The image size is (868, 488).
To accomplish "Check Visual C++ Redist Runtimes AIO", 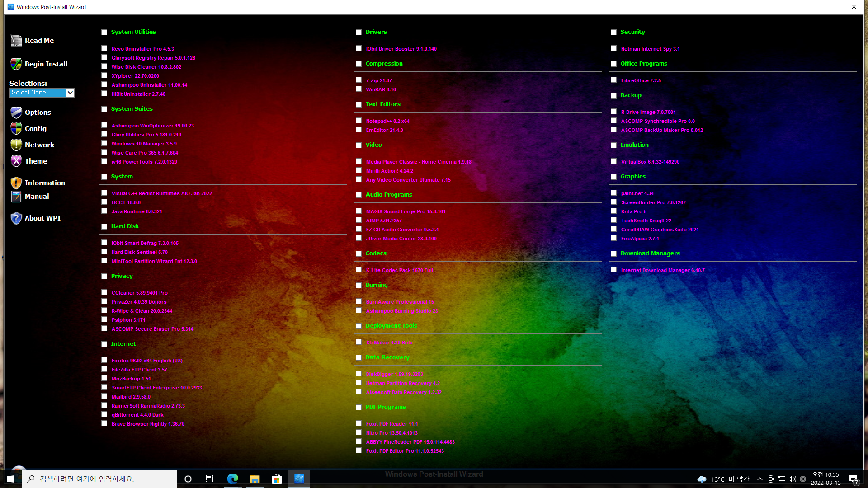I will click(x=104, y=193).
